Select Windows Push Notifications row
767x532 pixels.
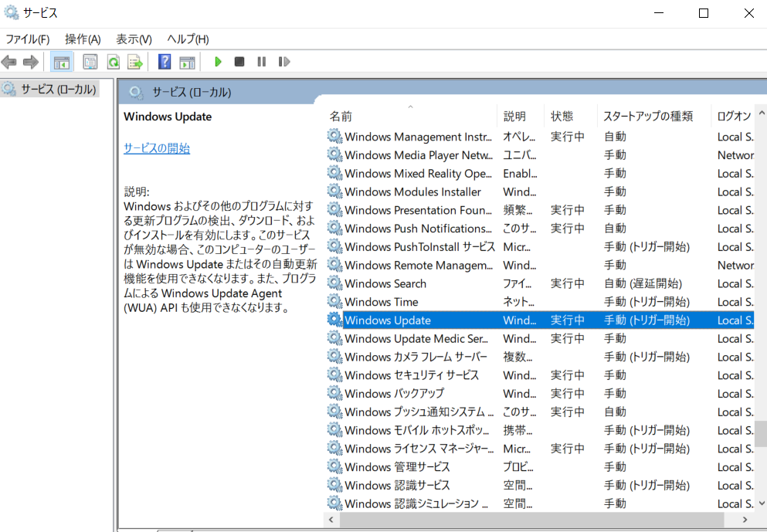(x=540, y=229)
